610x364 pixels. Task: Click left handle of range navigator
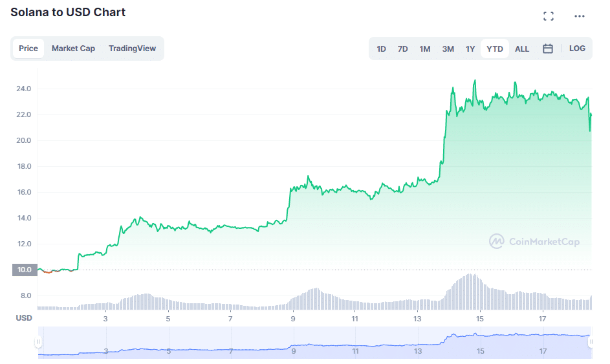tap(38, 341)
